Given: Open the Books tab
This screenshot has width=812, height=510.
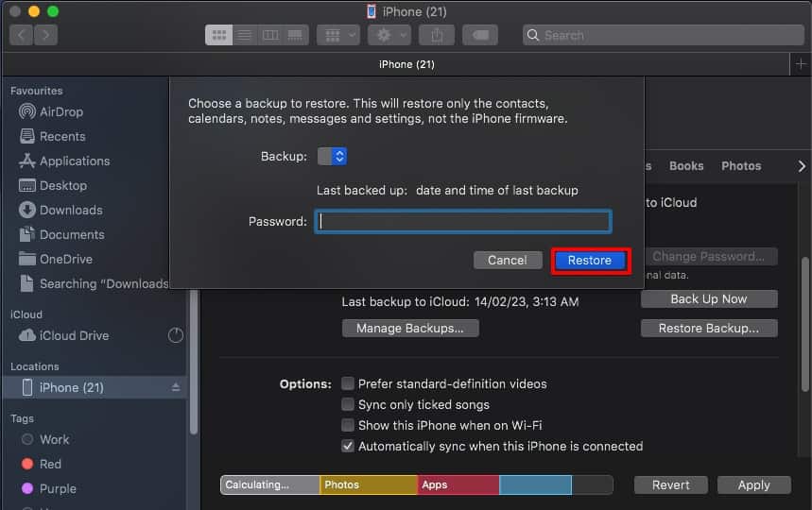Looking at the screenshot, I should pyautogui.click(x=686, y=165).
